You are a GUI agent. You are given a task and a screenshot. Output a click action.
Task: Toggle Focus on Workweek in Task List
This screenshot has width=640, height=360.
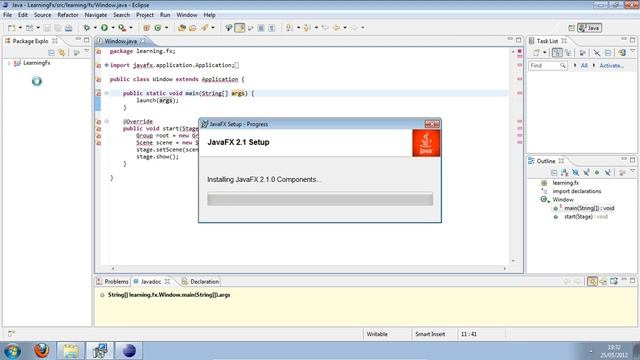click(x=582, y=53)
